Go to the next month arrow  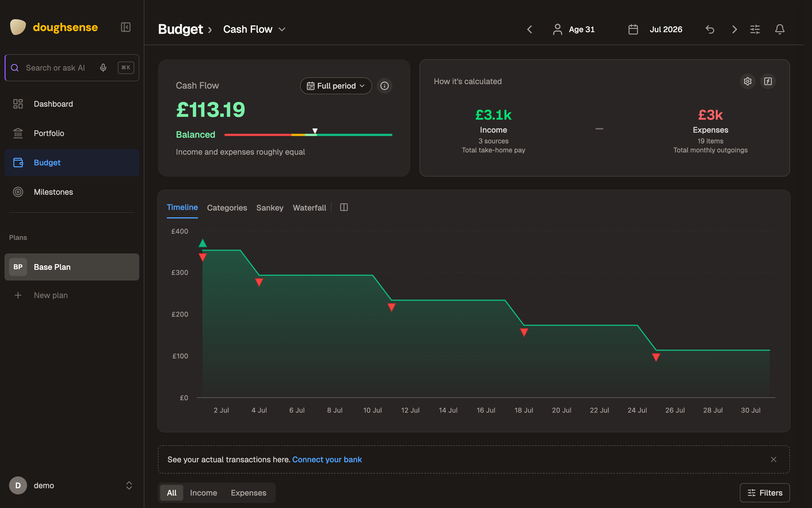tap(734, 29)
